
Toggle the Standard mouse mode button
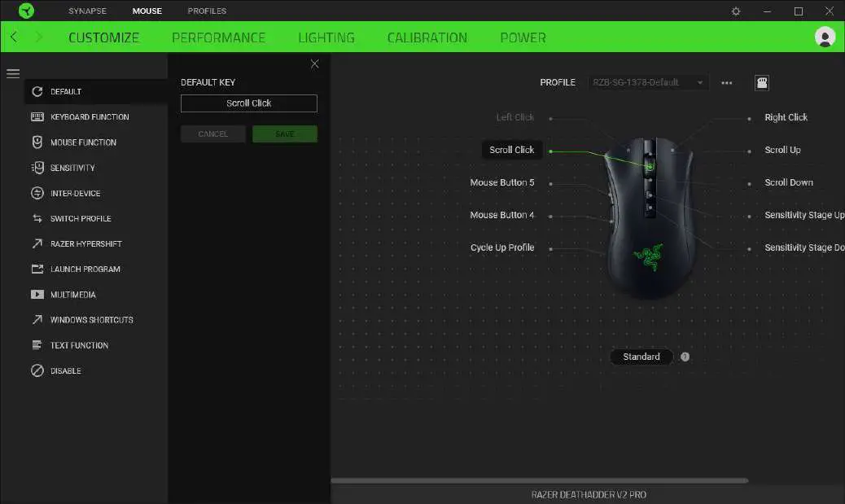(641, 357)
